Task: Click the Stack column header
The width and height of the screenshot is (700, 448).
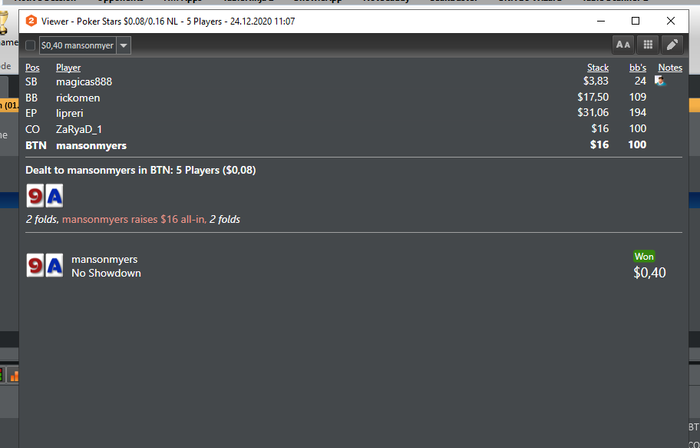Action: click(x=598, y=68)
